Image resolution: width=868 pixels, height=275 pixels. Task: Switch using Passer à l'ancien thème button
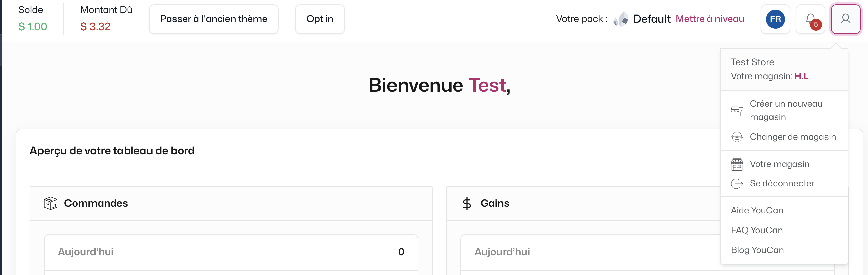[214, 19]
